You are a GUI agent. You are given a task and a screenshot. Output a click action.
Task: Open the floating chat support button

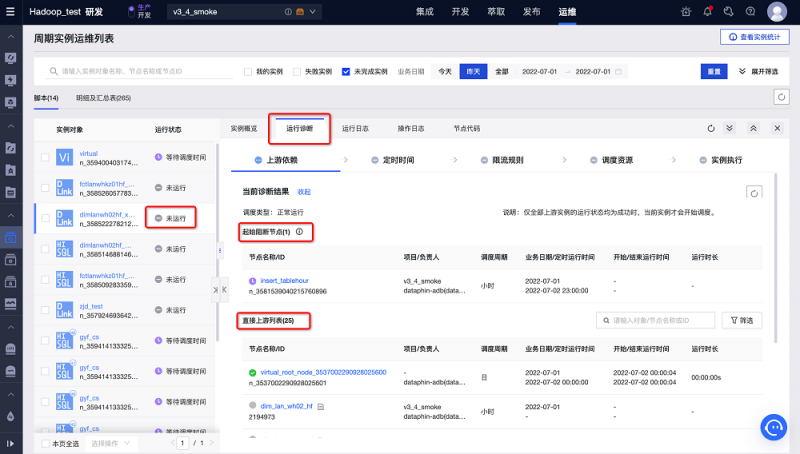(x=774, y=427)
